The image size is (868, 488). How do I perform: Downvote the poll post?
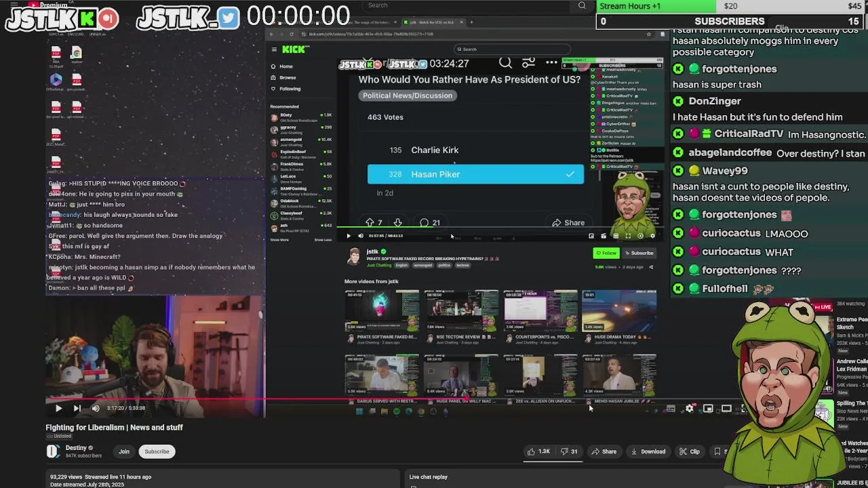(x=397, y=222)
